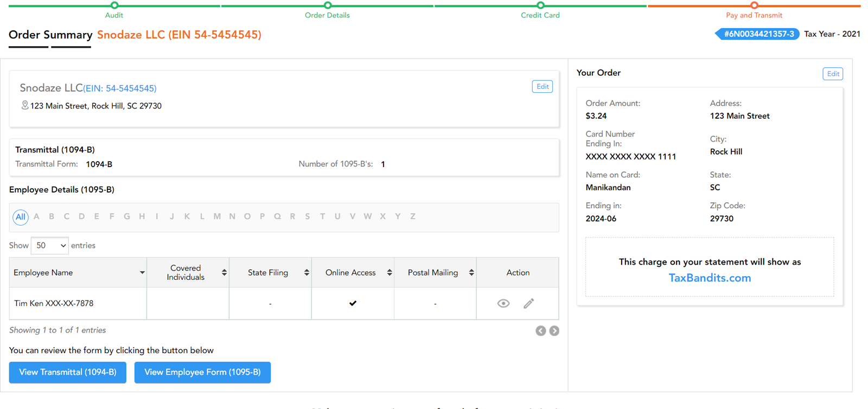Sort by State Filing column
The width and height of the screenshot is (868, 409).
point(270,272)
